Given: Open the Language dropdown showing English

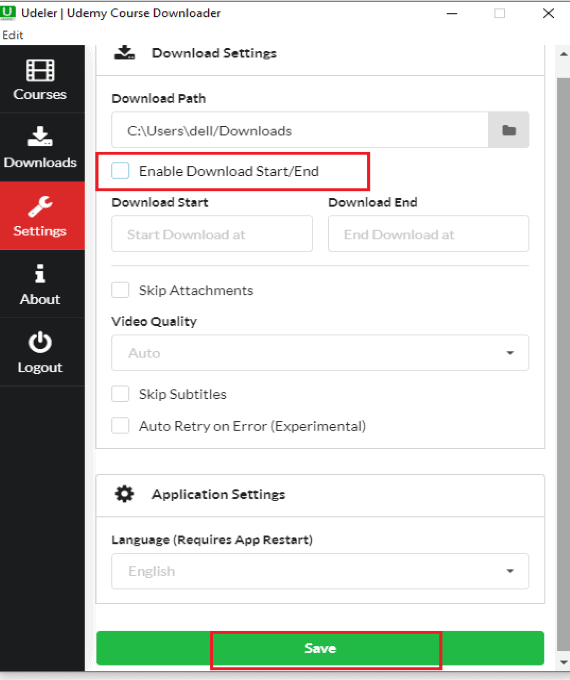Looking at the screenshot, I should pyautogui.click(x=320, y=571).
